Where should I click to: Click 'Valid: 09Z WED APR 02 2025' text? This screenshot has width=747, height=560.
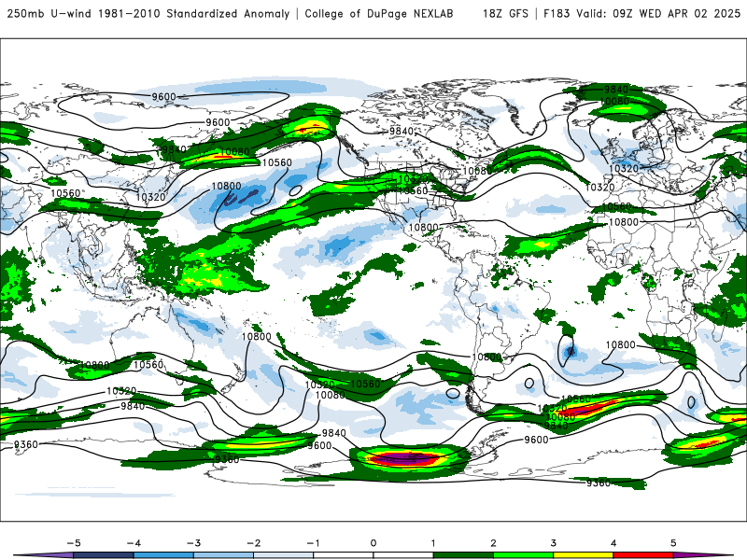point(658,13)
